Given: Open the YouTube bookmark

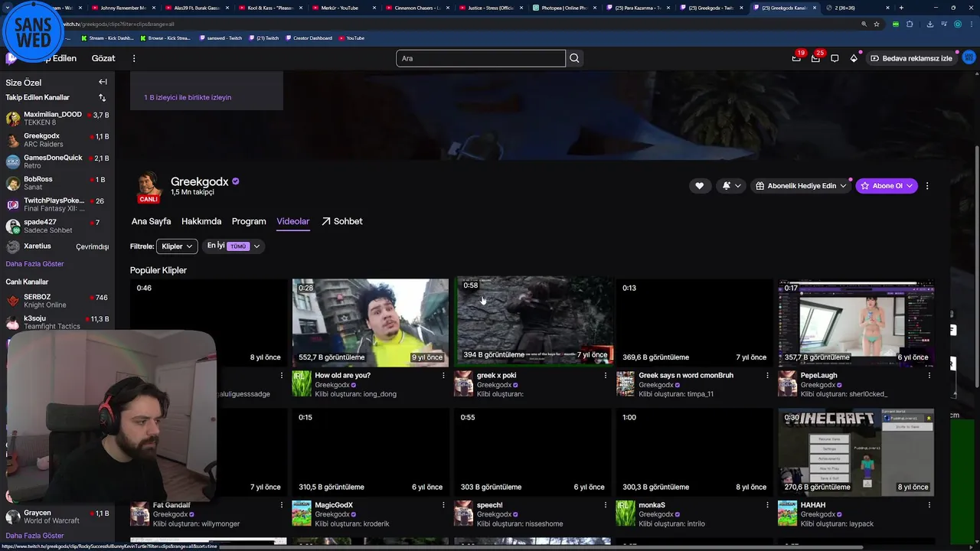Looking at the screenshot, I should [352, 37].
